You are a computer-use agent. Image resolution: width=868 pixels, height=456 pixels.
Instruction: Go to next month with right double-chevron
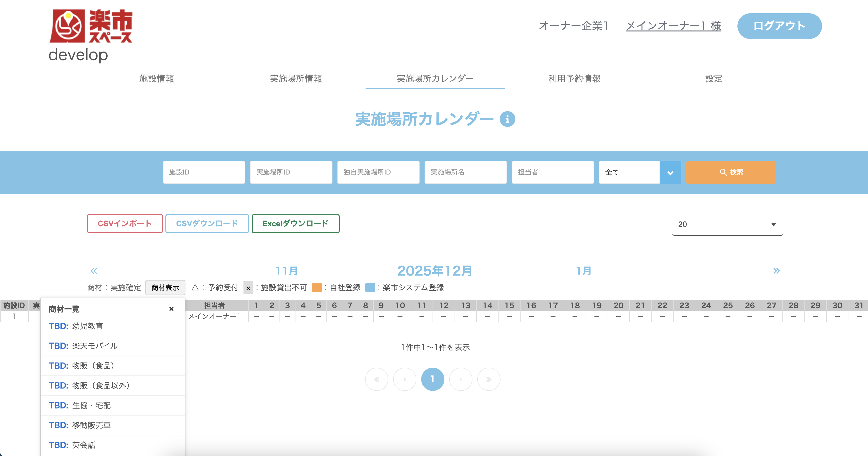[x=776, y=271]
